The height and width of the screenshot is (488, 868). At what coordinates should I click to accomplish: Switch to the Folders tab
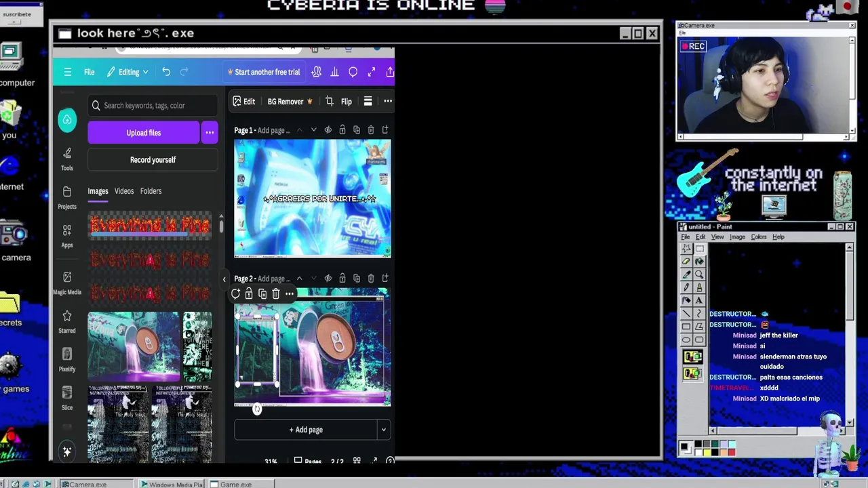click(x=151, y=191)
